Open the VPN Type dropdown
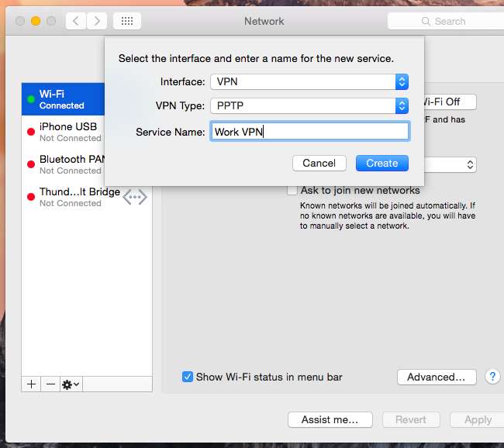This screenshot has width=504, height=448. [x=309, y=105]
